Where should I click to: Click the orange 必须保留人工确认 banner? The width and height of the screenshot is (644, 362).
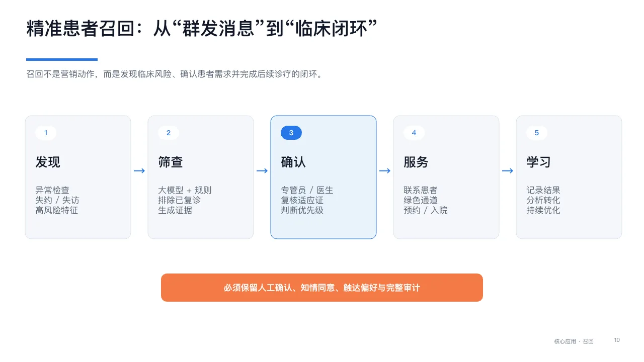322,288
